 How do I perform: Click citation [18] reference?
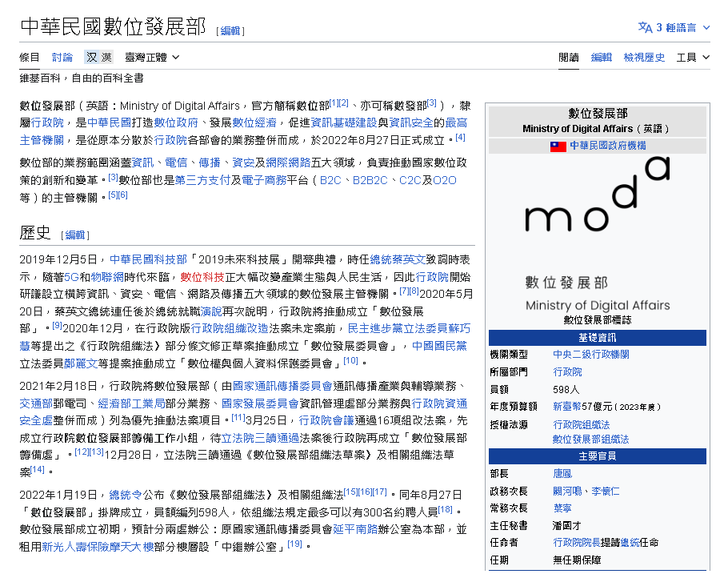pyautogui.click(x=445, y=509)
